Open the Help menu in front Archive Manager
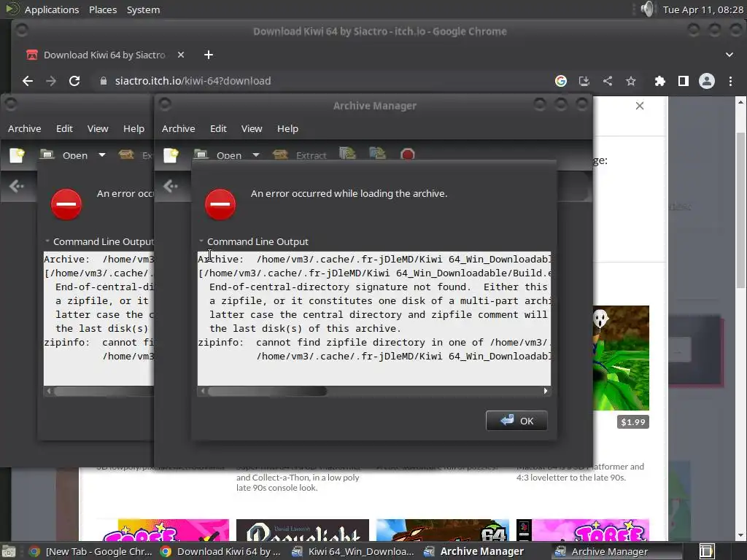Image resolution: width=747 pixels, height=560 pixels. [x=287, y=128]
